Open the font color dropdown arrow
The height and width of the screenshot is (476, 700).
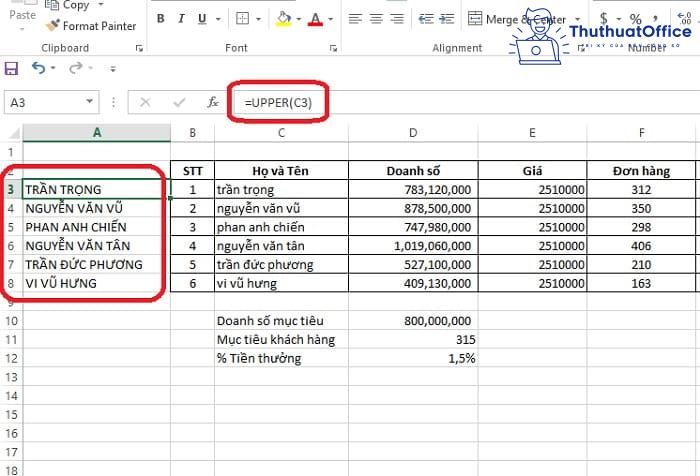coord(332,19)
